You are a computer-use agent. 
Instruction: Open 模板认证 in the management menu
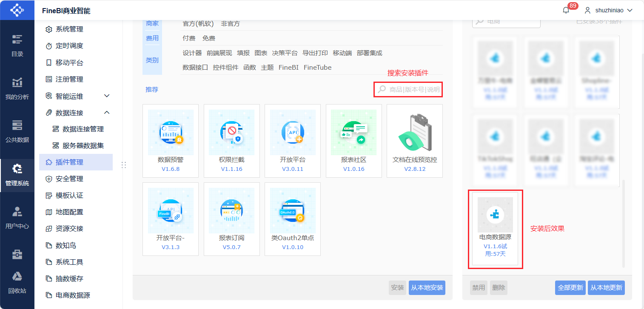pos(76,196)
